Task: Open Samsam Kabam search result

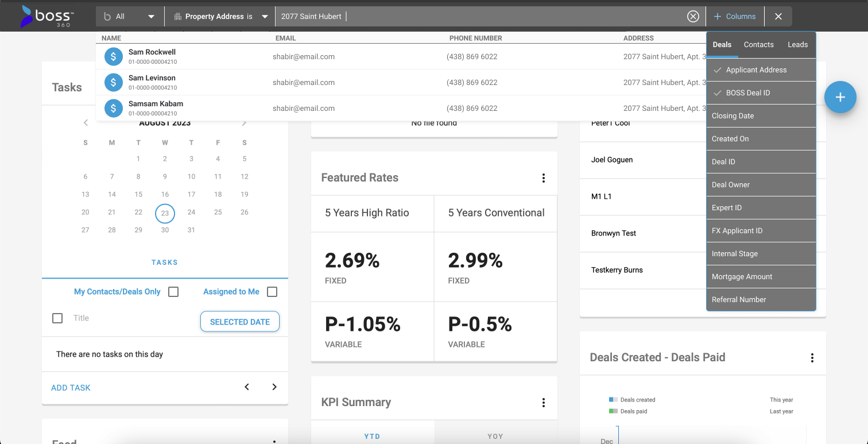Action: [401, 108]
